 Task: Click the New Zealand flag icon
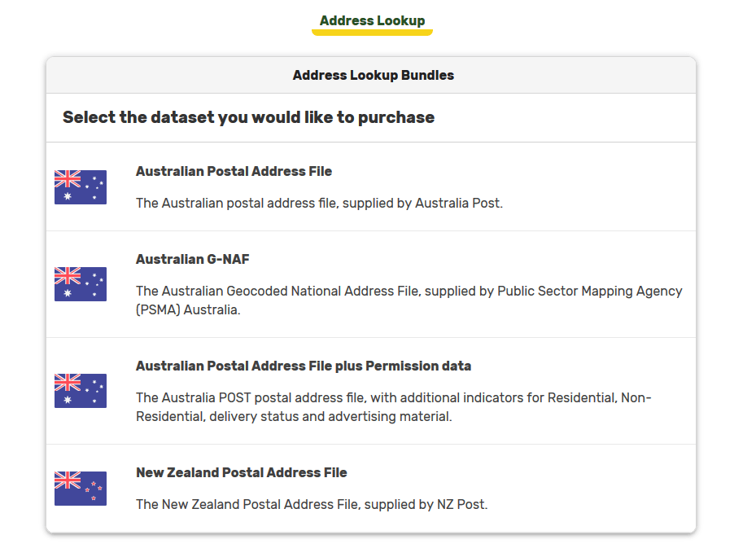[81, 489]
